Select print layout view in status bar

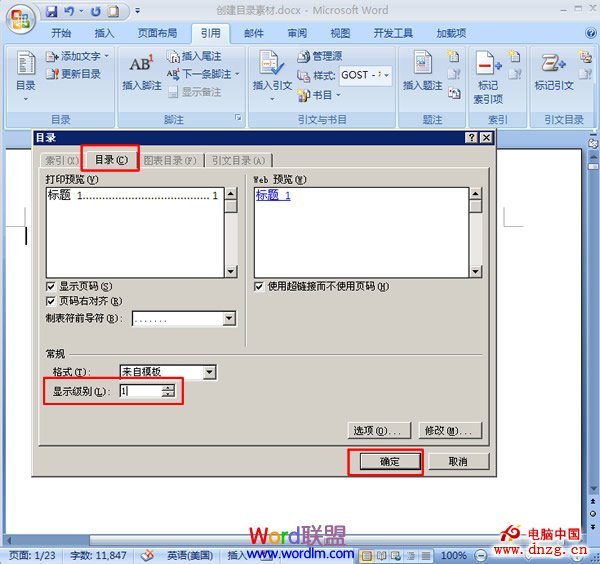[x=367, y=555]
